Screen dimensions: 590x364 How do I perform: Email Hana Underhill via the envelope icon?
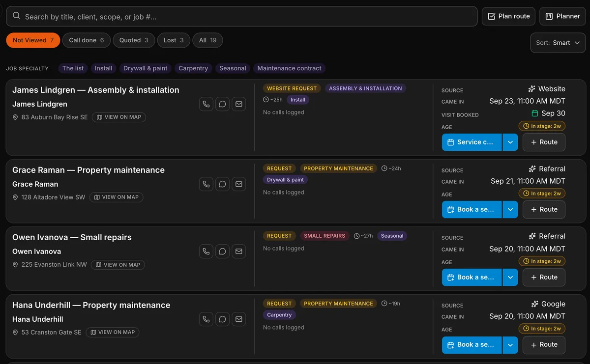239,319
